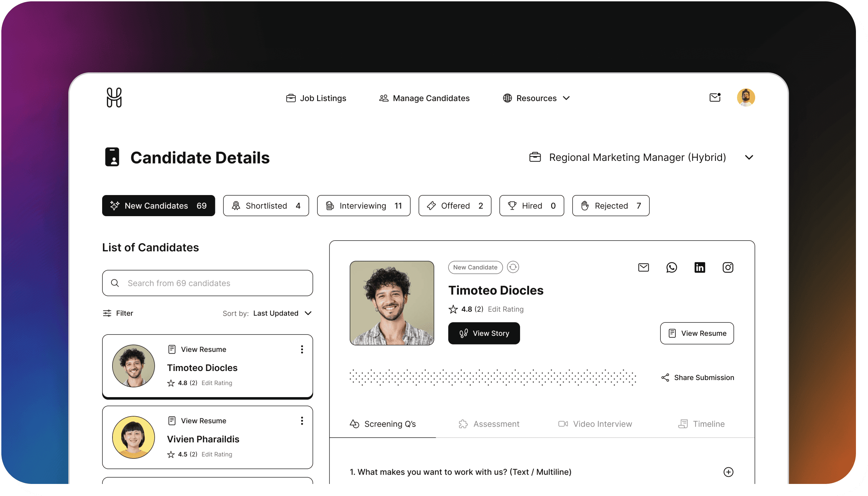Screen dimensions: 868x496
Task: Click the search candidates input field
Action: pos(208,283)
